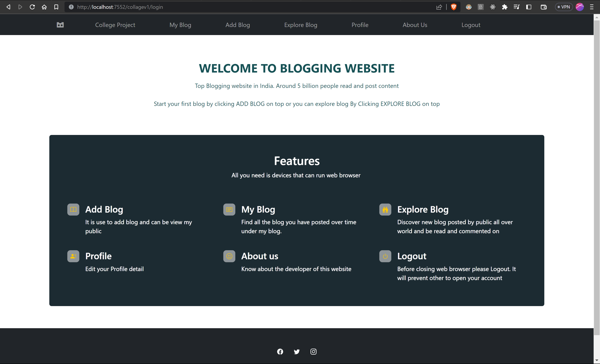Open the Instagram icon in footer
The image size is (600, 364).
[x=313, y=352]
